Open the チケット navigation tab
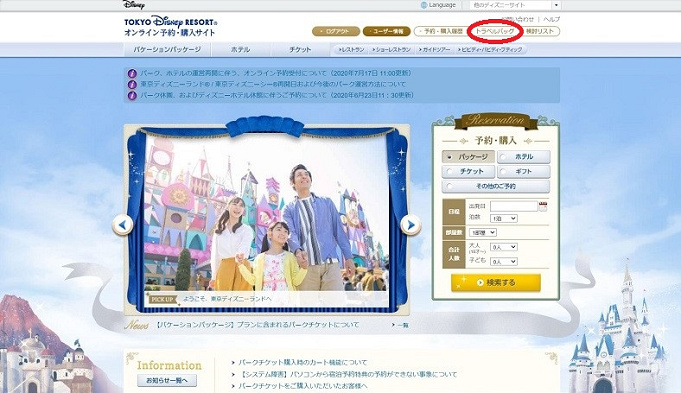Viewport: 681px width, 393px height. (300, 50)
